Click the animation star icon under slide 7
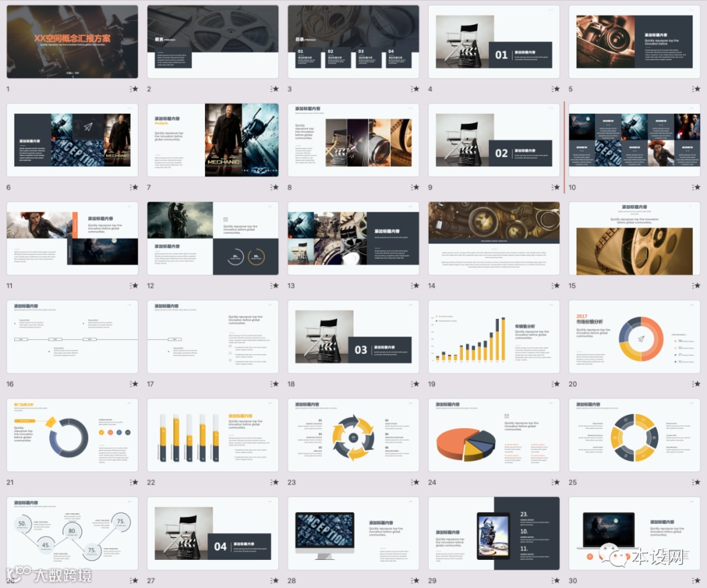The height and width of the screenshot is (588, 707). 274,187
